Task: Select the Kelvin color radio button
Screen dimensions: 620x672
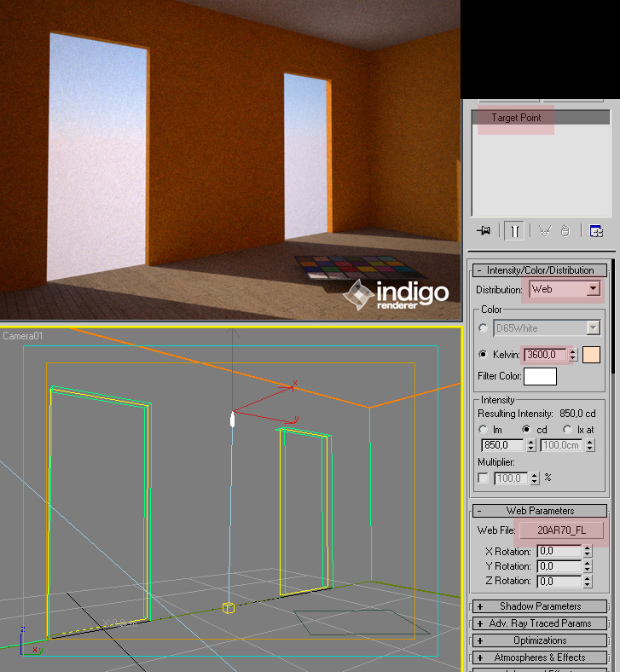Action: [484, 355]
